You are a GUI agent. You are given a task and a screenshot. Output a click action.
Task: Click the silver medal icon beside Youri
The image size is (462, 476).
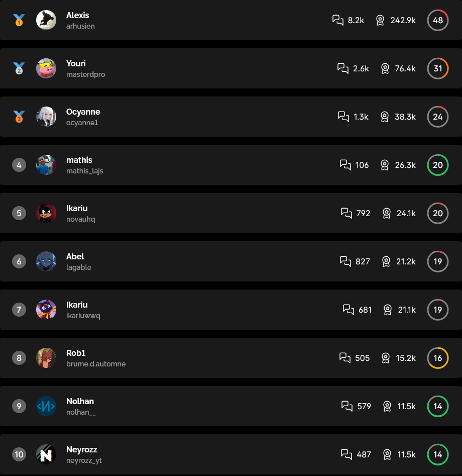[x=19, y=68]
